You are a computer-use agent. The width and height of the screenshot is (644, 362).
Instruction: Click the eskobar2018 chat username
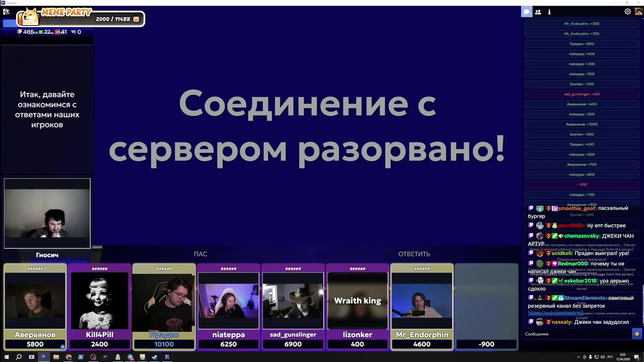(581, 281)
